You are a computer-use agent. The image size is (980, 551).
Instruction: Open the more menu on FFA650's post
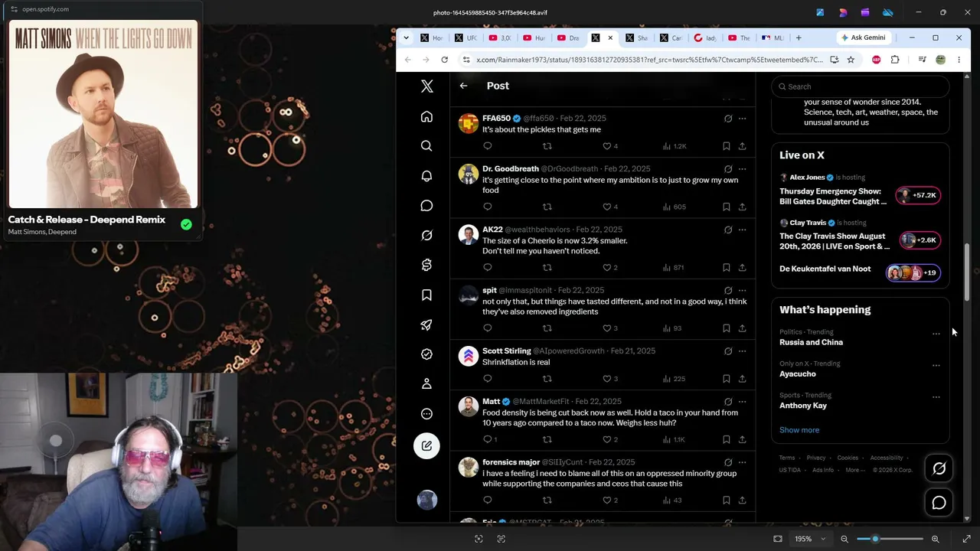[x=742, y=119]
